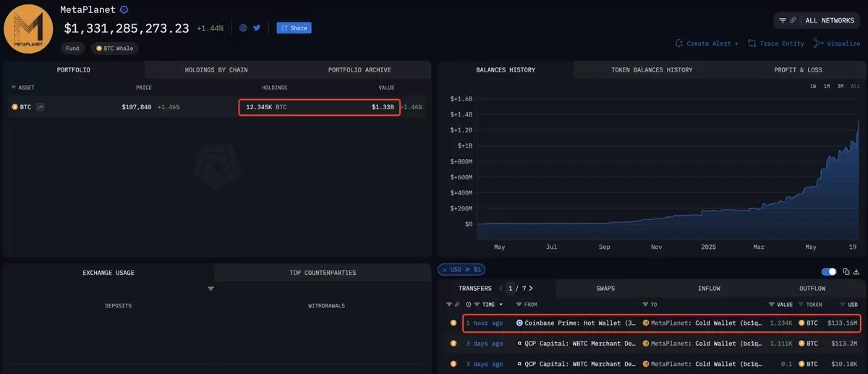Select the 3M chart range
868x374 pixels.
(840, 86)
